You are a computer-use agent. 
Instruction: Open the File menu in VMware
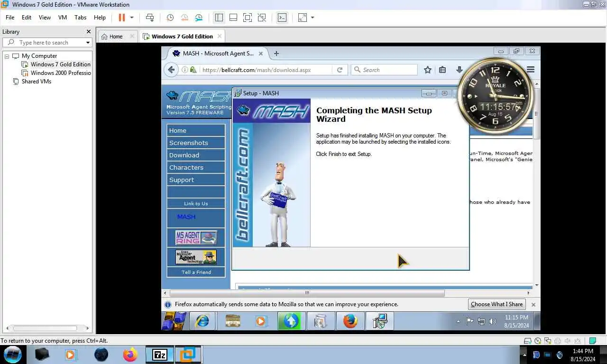pos(10,17)
